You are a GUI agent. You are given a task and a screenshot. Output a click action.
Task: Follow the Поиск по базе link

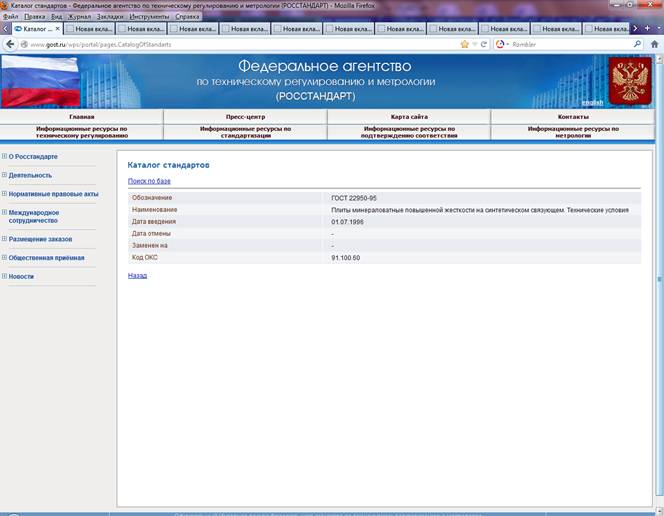click(x=149, y=181)
